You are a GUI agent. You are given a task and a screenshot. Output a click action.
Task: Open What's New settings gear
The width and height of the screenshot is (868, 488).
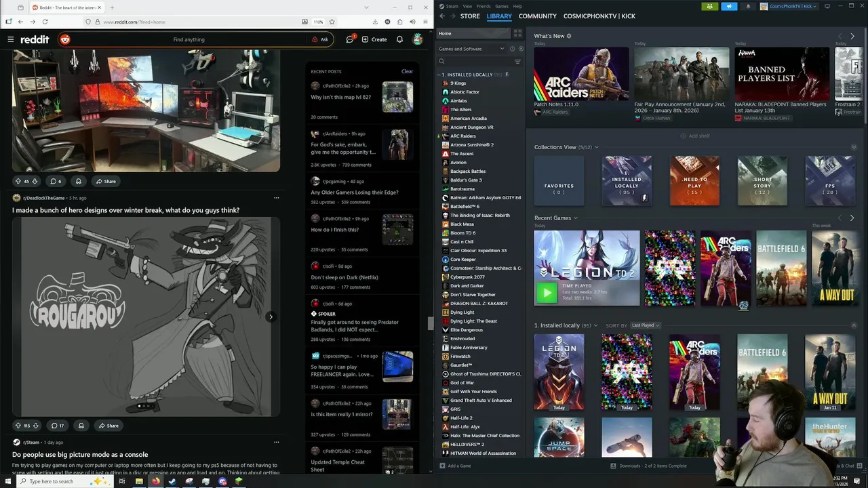(x=569, y=36)
